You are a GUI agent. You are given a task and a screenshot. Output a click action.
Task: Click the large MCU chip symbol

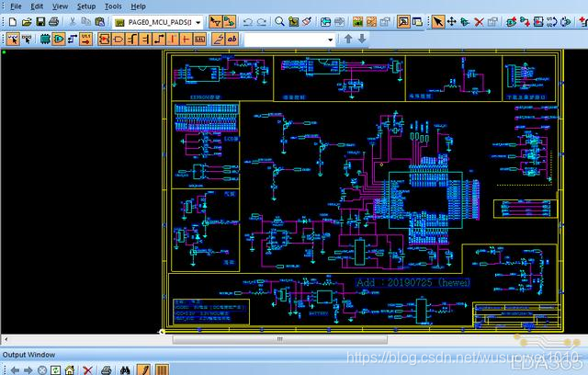425,199
